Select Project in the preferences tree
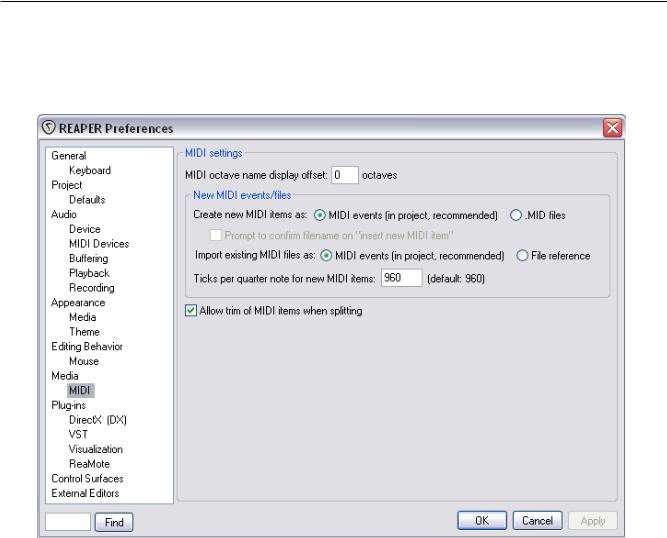 pos(66,185)
